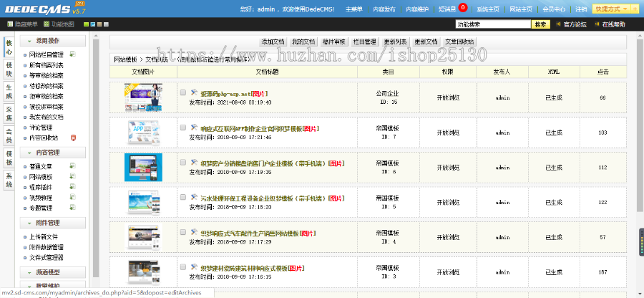Open 所有档案列表 in left menu

[47, 65]
